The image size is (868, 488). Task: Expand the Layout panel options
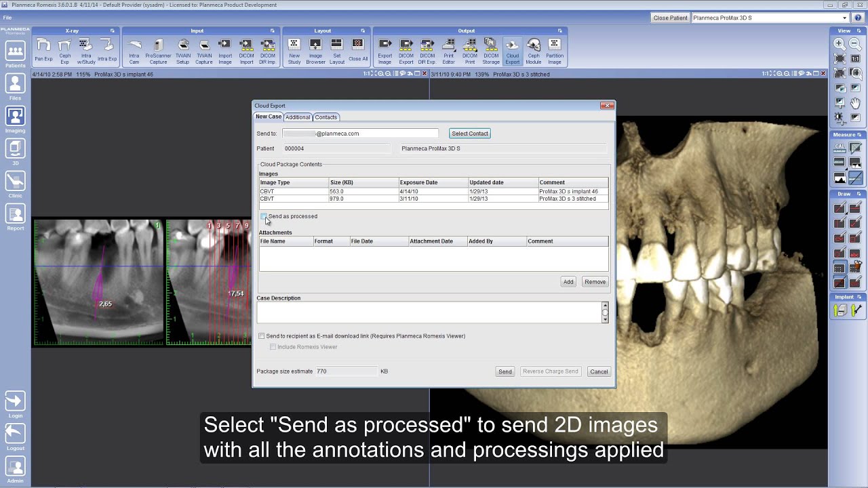click(363, 30)
